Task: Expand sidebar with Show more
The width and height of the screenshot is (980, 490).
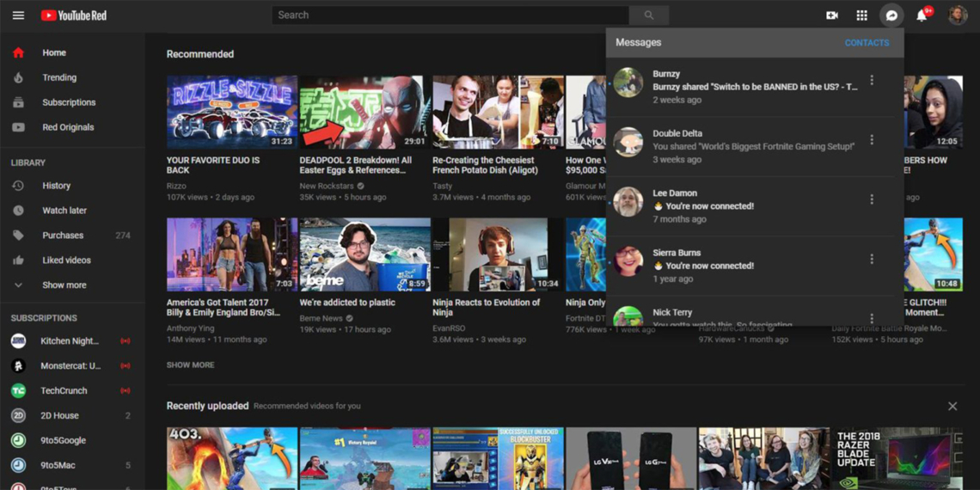Action: coord(64,285)
